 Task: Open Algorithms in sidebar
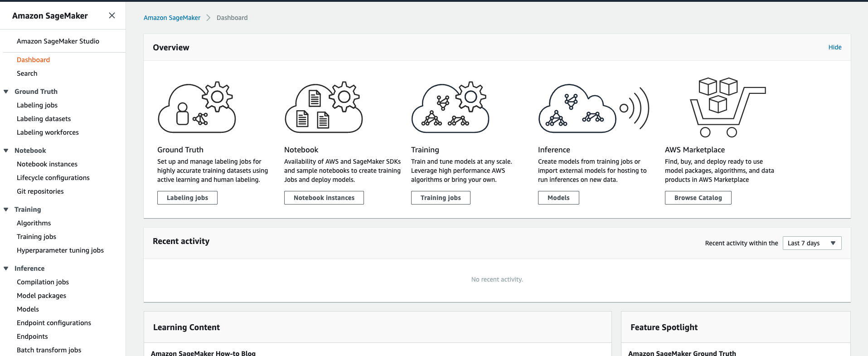point(34,223)
